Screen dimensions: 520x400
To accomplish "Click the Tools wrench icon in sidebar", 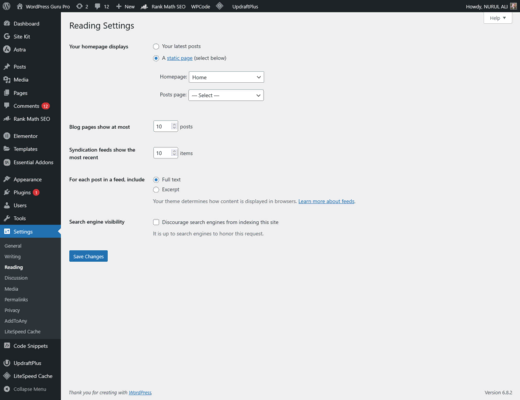I will click(7, 218).
